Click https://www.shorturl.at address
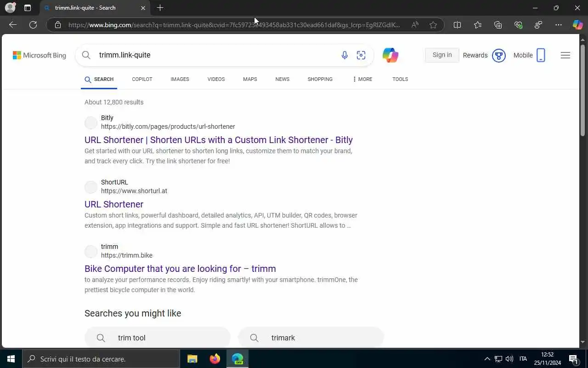The width and height of the screenshot is (588, 368). tap(134, 191)
